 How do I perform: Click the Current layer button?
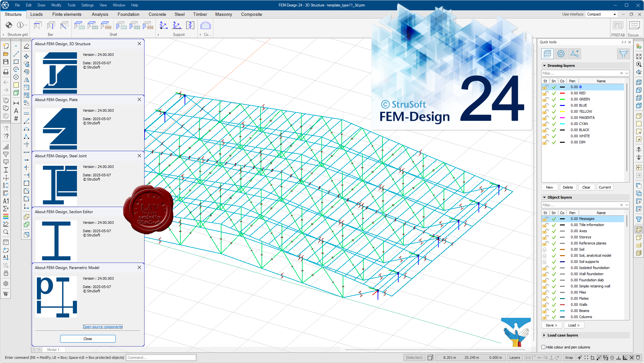tap(605, 187)
